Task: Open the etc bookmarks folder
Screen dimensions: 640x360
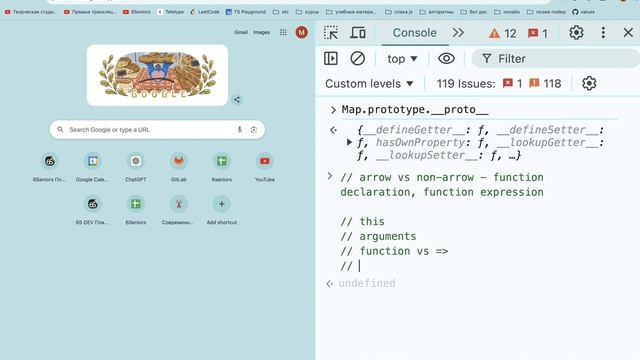Action: [x=281, y=12]
